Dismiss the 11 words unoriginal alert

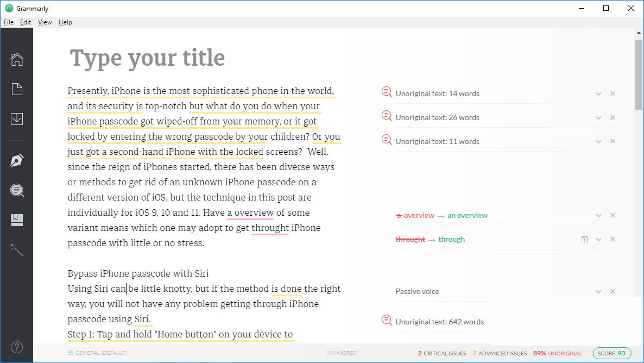(x=613, y=141)
